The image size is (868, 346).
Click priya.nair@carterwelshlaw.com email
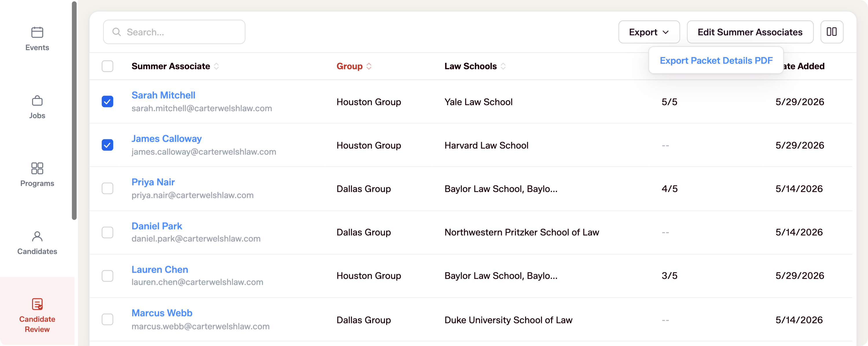(x=192, y=195)
